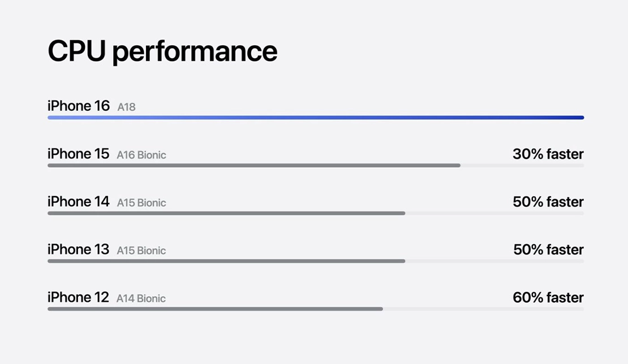Click the A18 chip label
This screenshot has width=628, height=364.
click(x=126, y=107)
